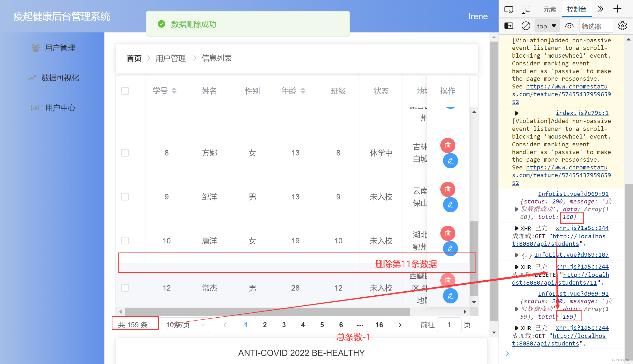Screen dimensions: 633x364
Task: Switch to the 元素 tab in DevTools
Action: coord(550,9)
